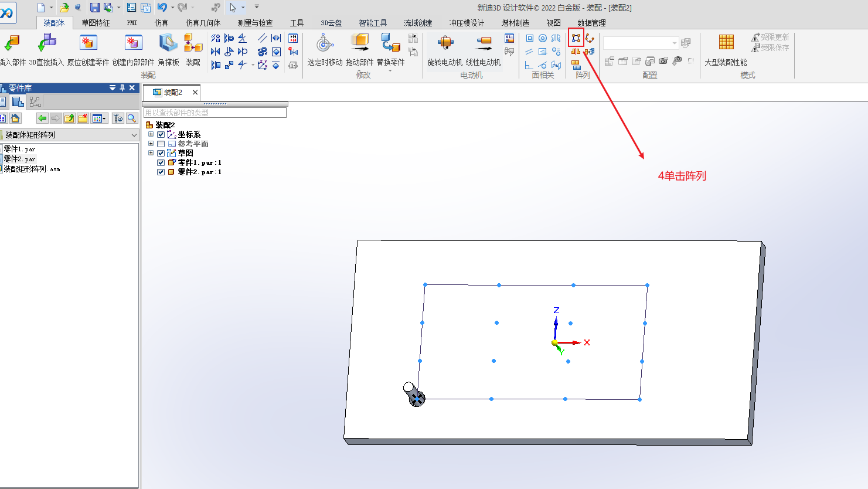Click the 大型装配性能 grid icon
The width and height of the screenshot is (868, 489).
point(726,42)
